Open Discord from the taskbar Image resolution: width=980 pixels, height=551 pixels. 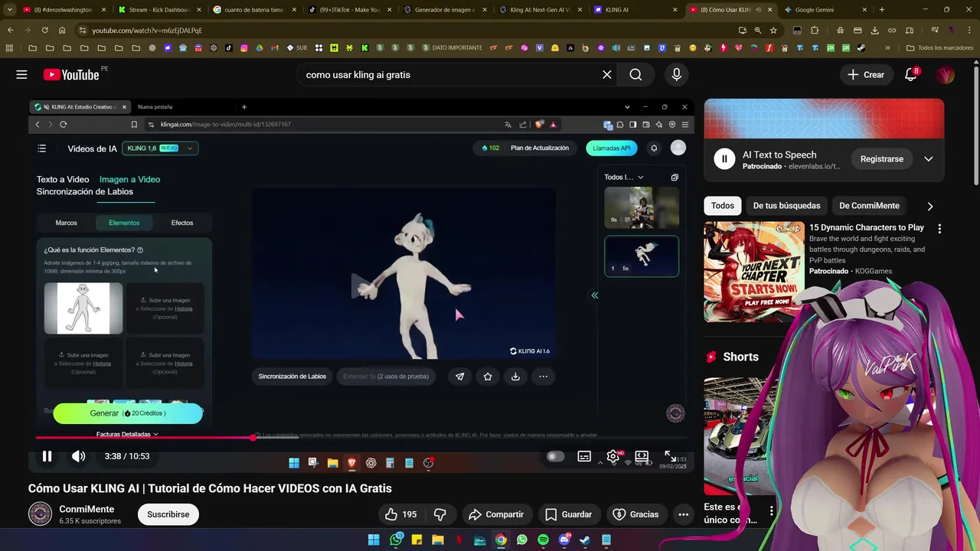pos(564,540)
